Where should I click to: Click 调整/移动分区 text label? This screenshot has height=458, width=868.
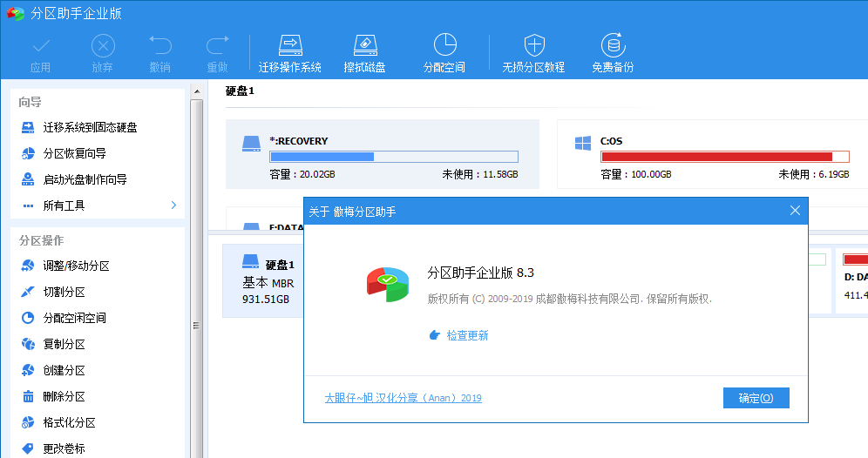tap(77, 266)
